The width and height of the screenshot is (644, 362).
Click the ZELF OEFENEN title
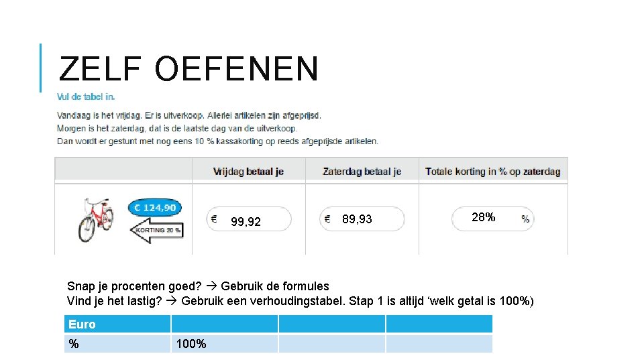(x=189, y=68)
